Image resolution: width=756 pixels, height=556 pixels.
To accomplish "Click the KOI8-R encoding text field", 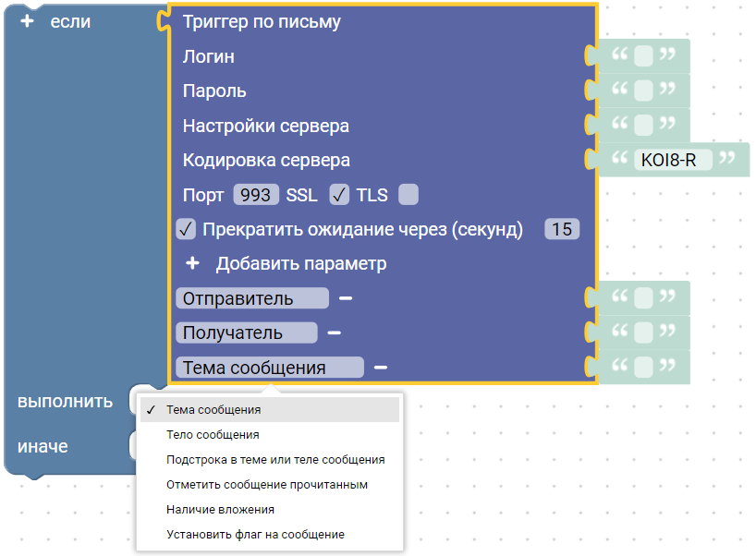I will (x=670, y=160).
